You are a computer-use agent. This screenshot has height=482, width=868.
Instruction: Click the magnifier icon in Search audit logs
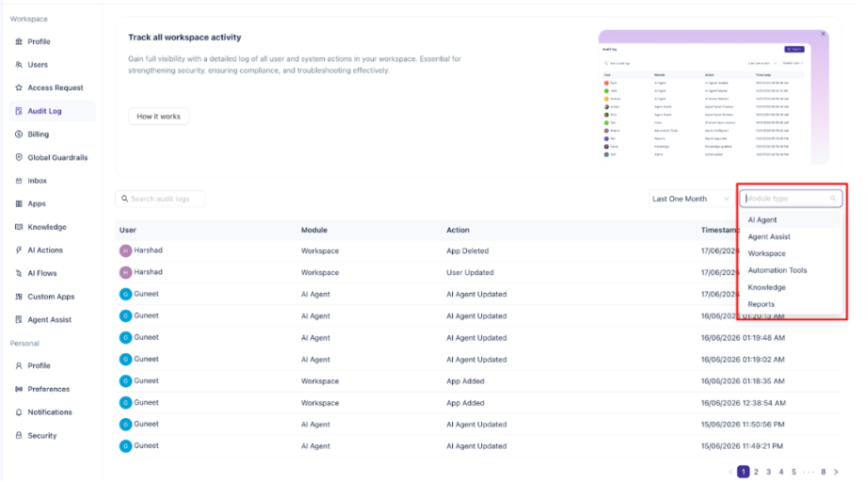[124, 199]
